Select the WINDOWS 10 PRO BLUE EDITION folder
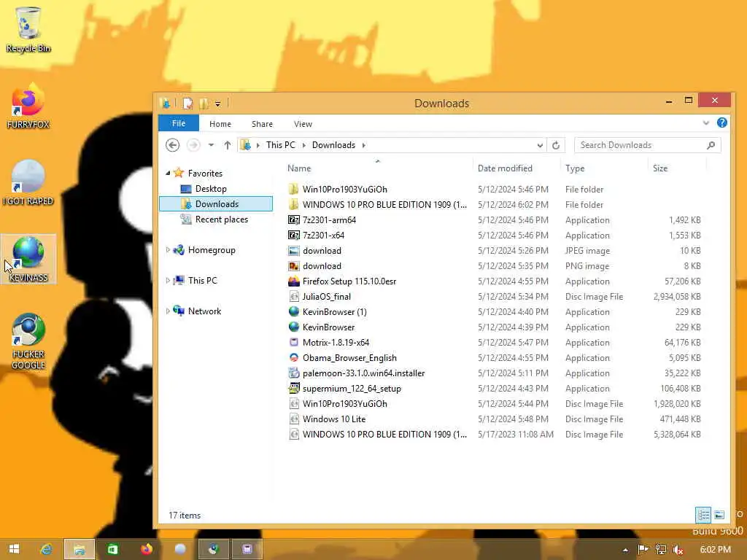This screenshot has height=560, width=747. [495, 204]
